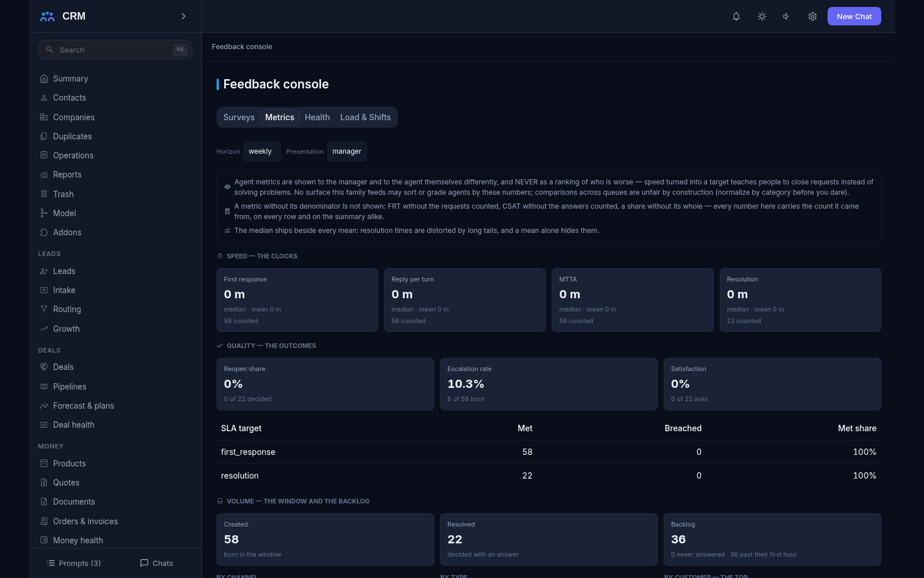This screenshot has height=578, width=924.
Task: Click the Products box icon
Action: click(x=44, y=464)
